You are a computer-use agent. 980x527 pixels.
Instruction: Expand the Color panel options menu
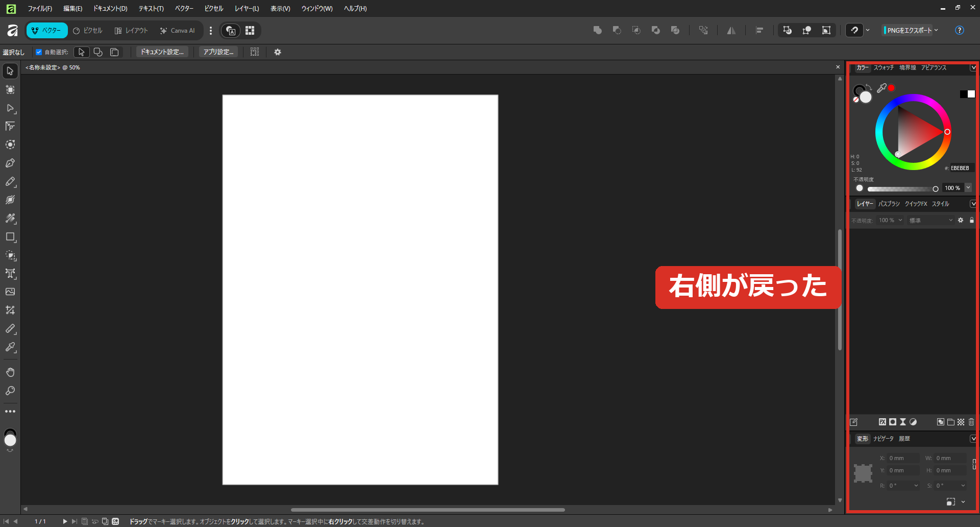[x=973, y=67]
